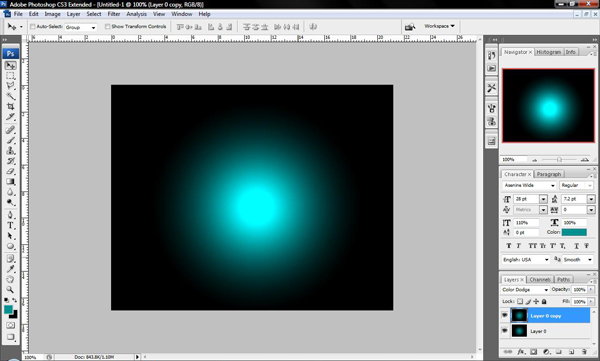Click the Create new layer icon

pyautogui.click(x=571, y=351)
